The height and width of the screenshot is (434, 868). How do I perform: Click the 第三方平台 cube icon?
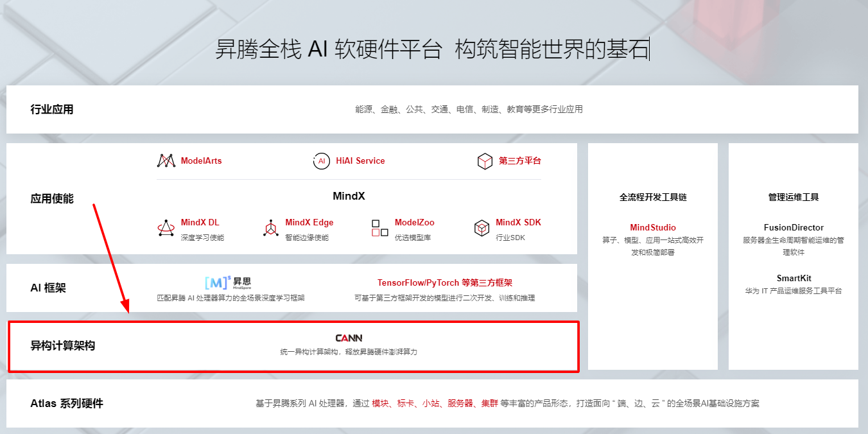485,161
